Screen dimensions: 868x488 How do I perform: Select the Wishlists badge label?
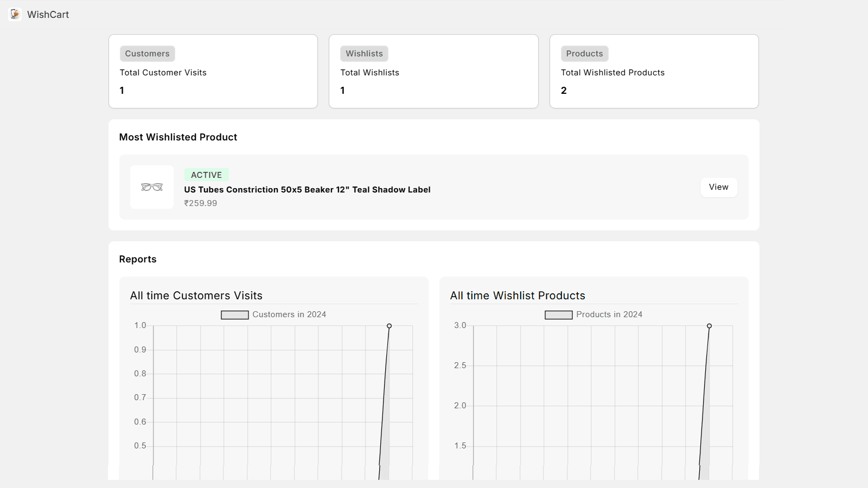coord(364,54)
